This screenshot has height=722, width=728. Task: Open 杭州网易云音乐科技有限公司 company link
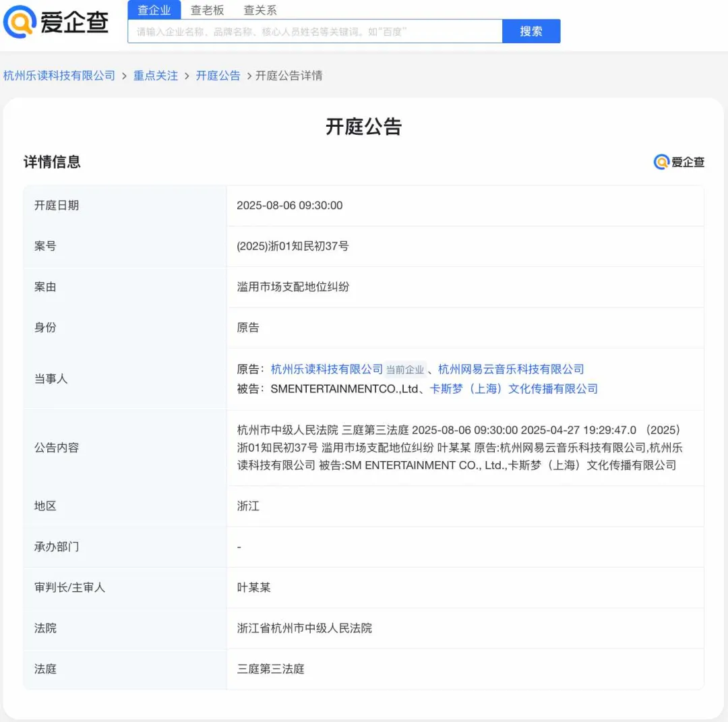point(511,369)
